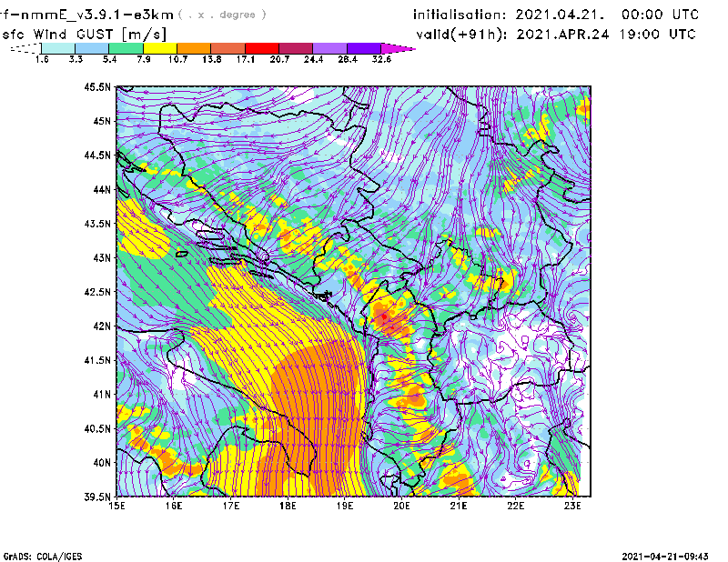Click the 19E longitude label
Screen dimensions: 728x562
345,506
